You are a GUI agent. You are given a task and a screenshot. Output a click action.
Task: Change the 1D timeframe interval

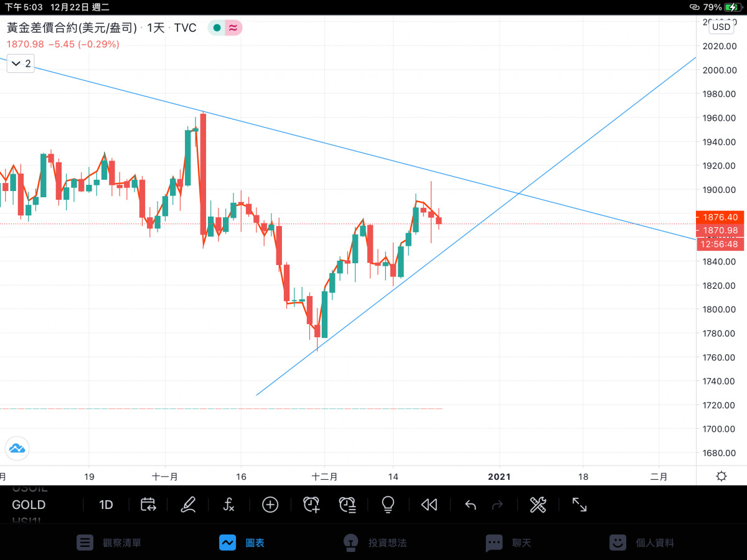(x=106, y=505)
